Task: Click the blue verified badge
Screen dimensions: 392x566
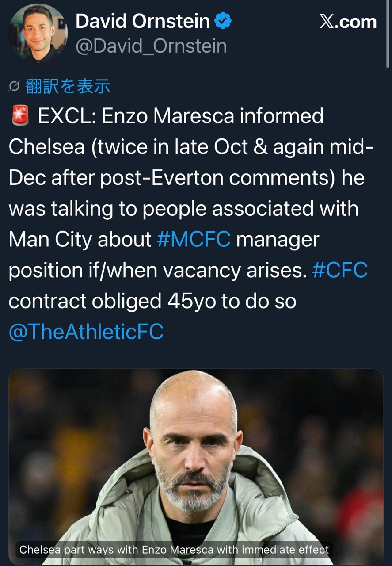Action: point(223,21)
